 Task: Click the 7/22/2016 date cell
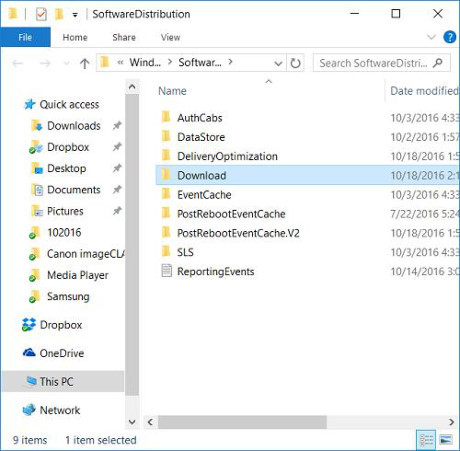pyautogui.click(x=424, y=214)
